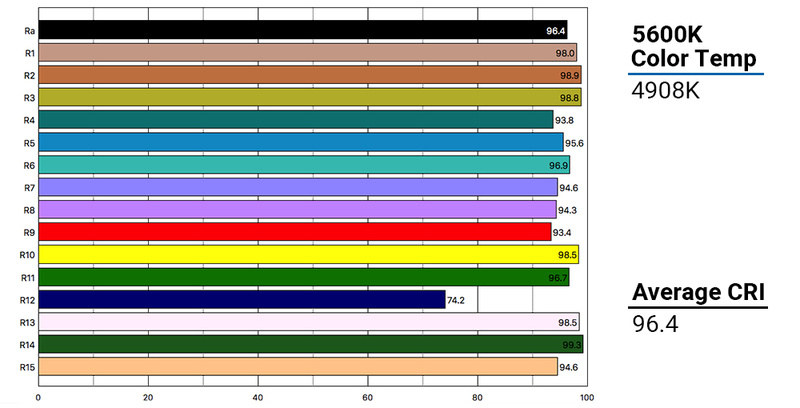Click the navy R12 bar
The width and height of the screenshot is (800, 408).
pos(240,299)
